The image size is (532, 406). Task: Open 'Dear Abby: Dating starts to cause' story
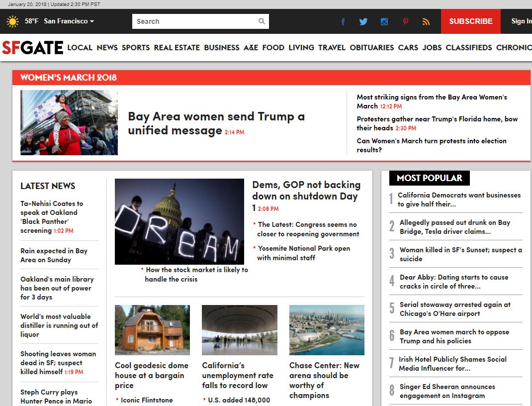[454, 282]
